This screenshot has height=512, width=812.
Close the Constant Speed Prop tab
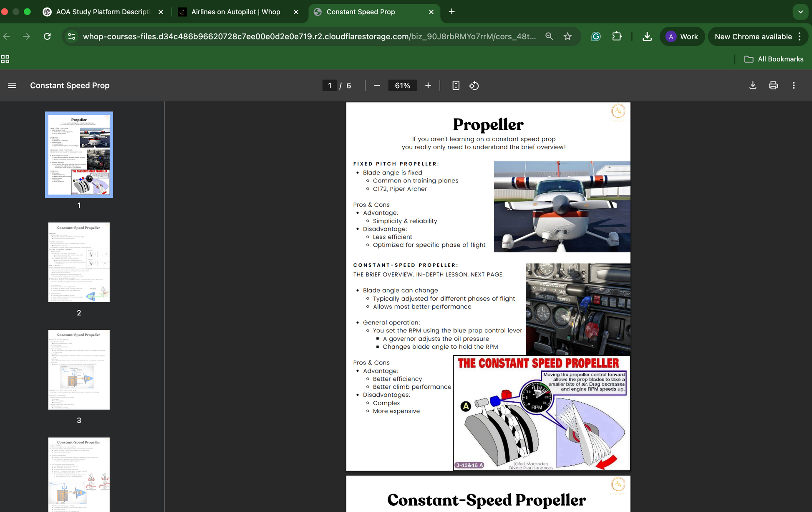tap(431, 12)
